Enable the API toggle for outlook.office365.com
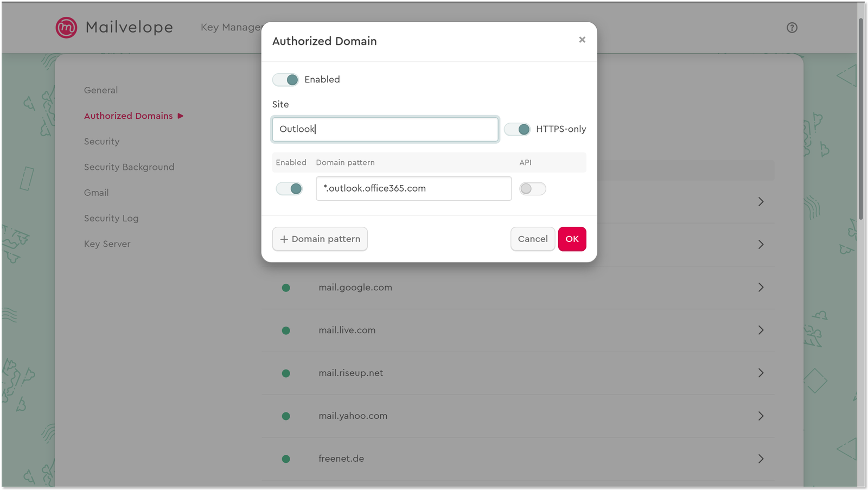The image size is (868, 490). pyautogui.click(x=532, y=188)
